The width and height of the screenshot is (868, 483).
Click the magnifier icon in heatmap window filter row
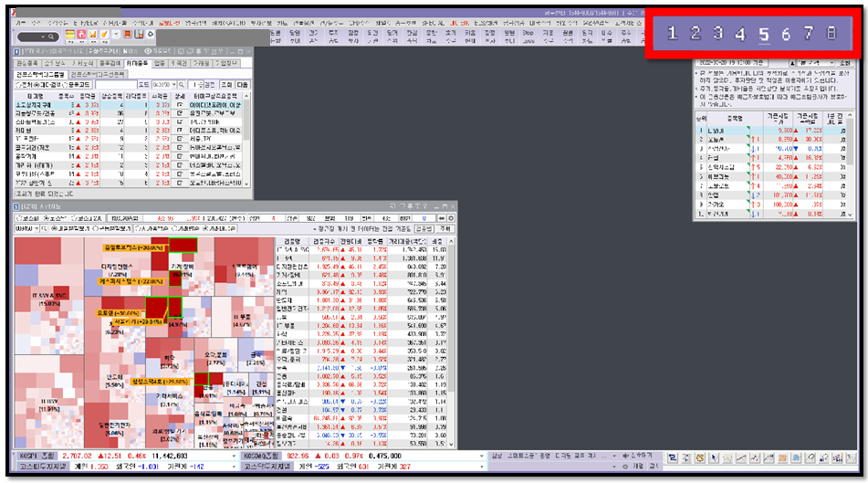[44, 228]
